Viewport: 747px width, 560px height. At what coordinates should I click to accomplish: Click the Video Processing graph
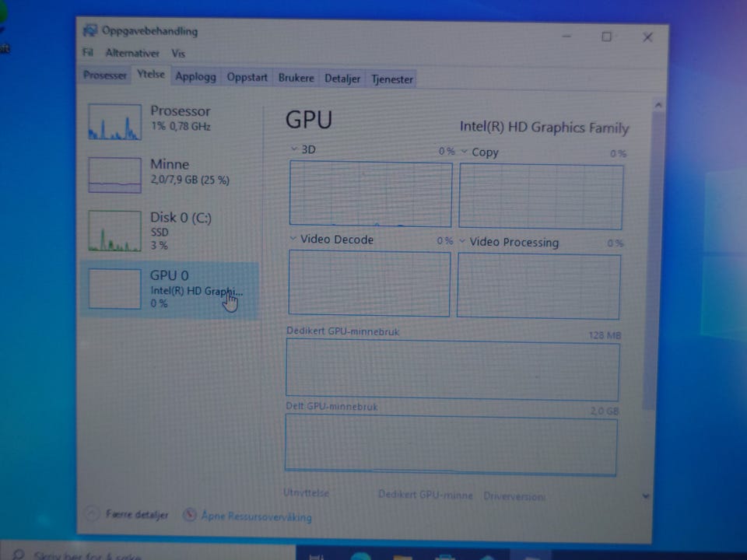tap(538, 286)
